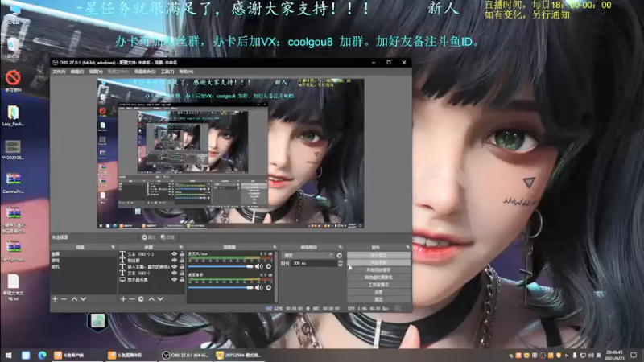The image size is (644, 362).
Task: Click the 属性 properties button above docks
Action: pos(149,237)
